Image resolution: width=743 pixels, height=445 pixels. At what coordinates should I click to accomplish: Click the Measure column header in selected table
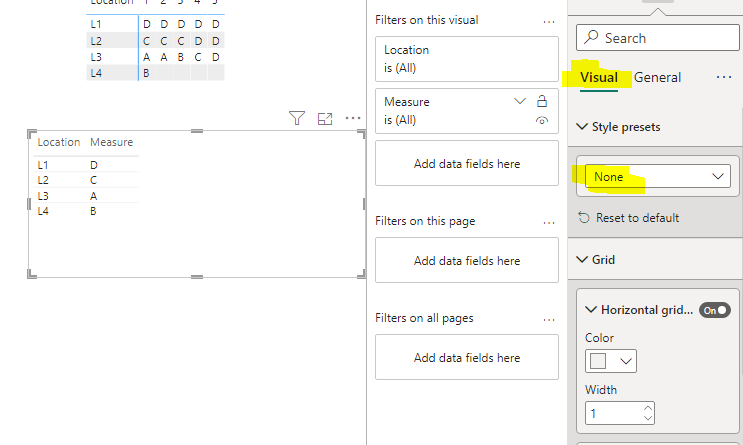tap(112, 142)
